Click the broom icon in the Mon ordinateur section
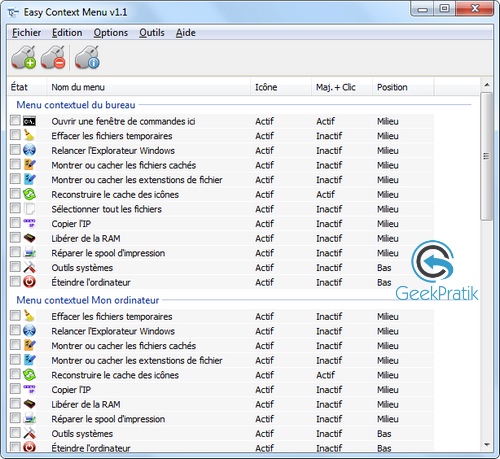Screen dimensions: 500x459 [x=29, y=316]
